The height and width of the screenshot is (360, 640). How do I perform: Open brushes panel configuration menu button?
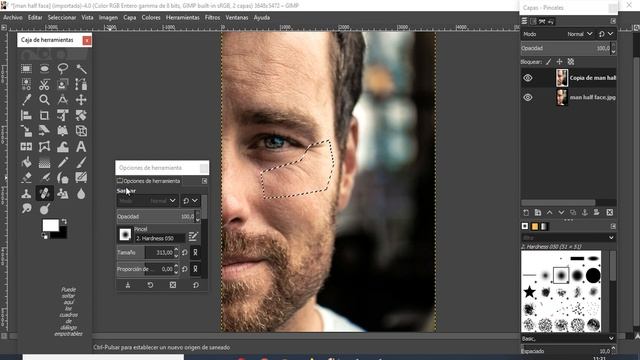coord(613,226)
